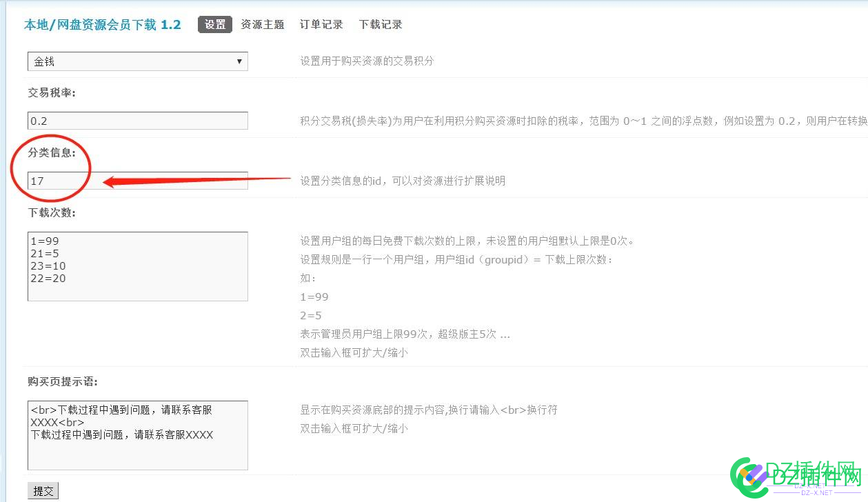
Task: Click the help text 设置用户组的每日免费下载次数的上限
Action: click(467, 241)
